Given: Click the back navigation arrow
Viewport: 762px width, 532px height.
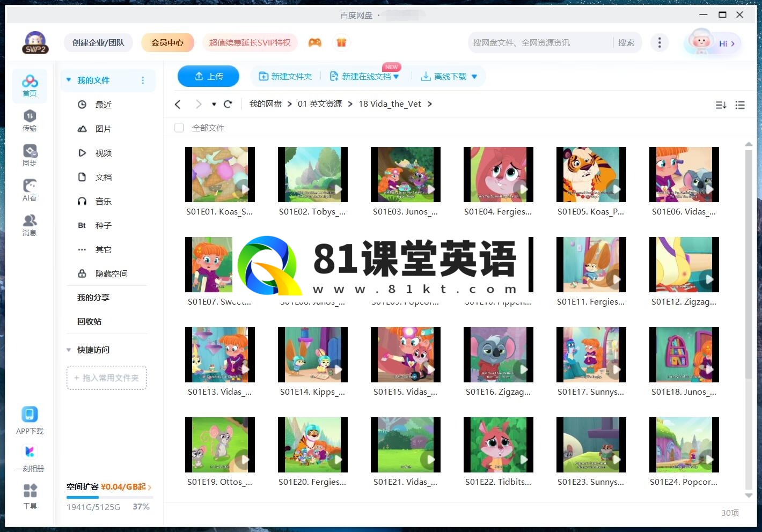Looking at the screenshot, I should pos(178,104).
